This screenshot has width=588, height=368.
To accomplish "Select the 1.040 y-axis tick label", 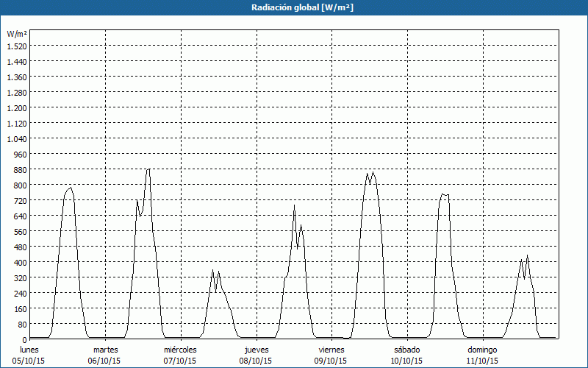I will click(x=16, y=138).
